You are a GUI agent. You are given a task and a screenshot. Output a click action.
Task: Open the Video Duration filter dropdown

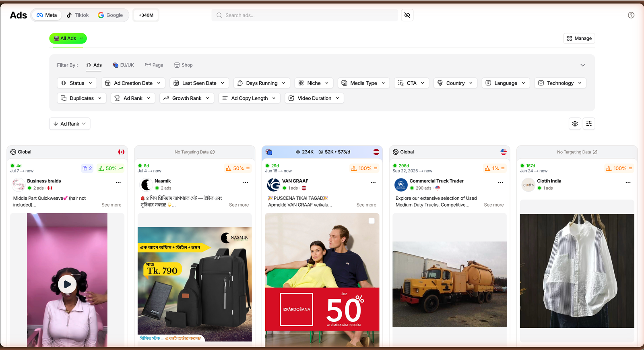click(314, 98)
